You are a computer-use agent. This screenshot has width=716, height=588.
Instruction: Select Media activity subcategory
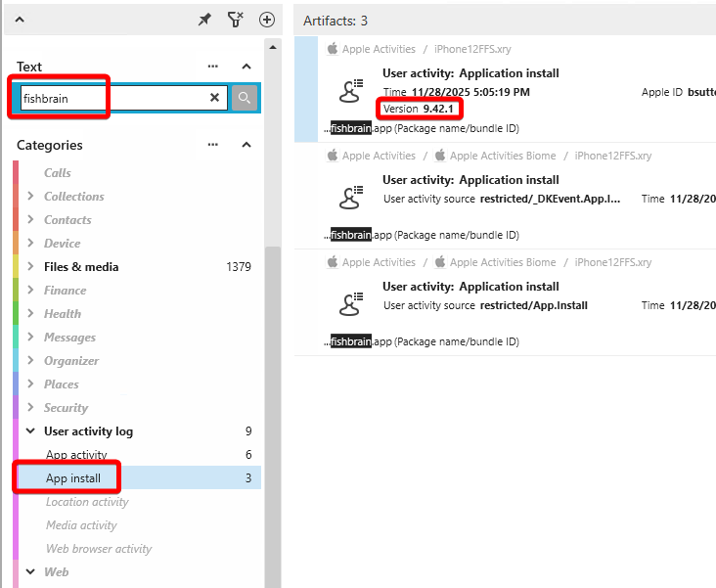tap(81, 525)
